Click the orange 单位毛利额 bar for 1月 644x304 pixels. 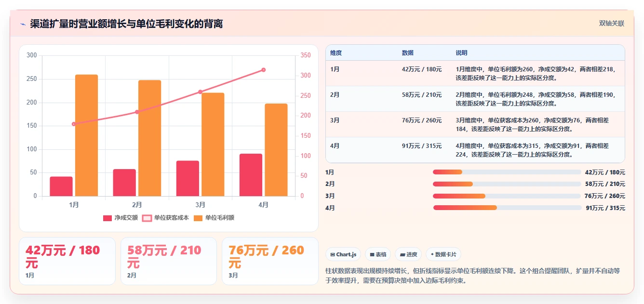86,135
